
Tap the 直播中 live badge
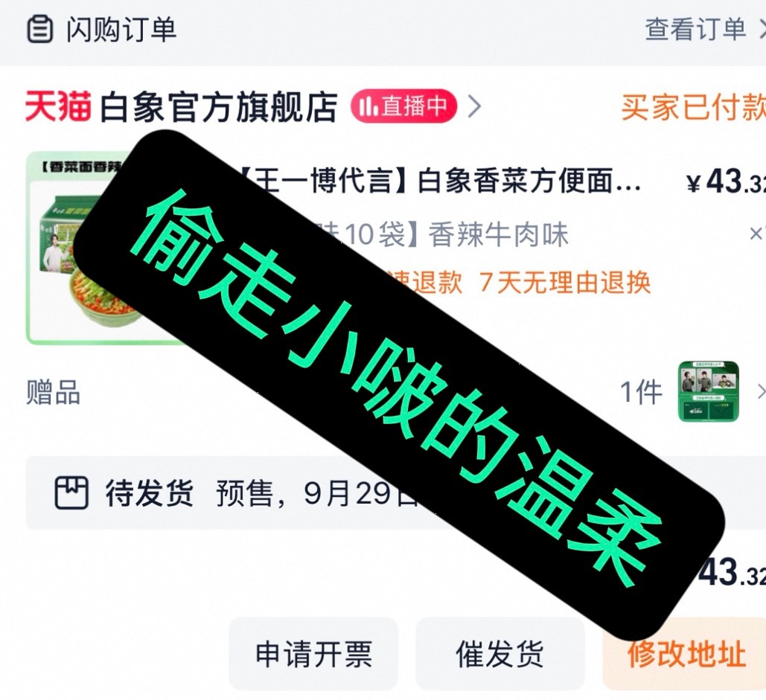[403, 106]
